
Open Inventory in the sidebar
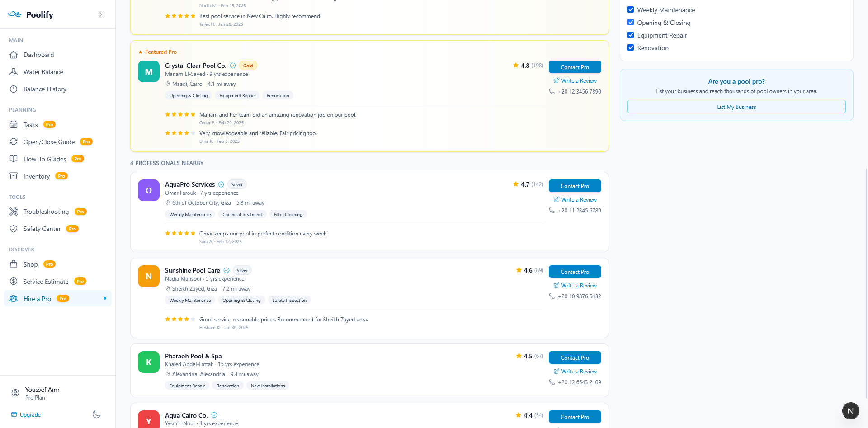pyautogui.click(x=57, y=176)
